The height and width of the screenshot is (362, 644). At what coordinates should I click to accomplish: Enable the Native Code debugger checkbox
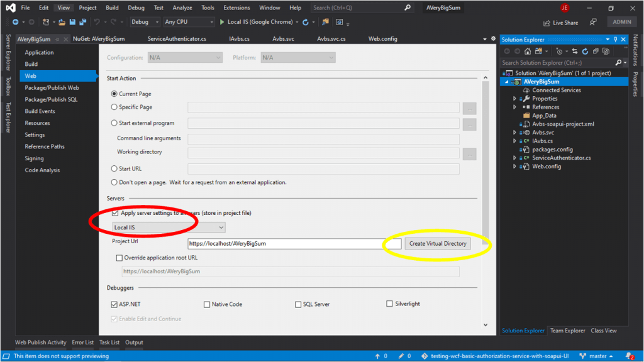click(207, 305)
